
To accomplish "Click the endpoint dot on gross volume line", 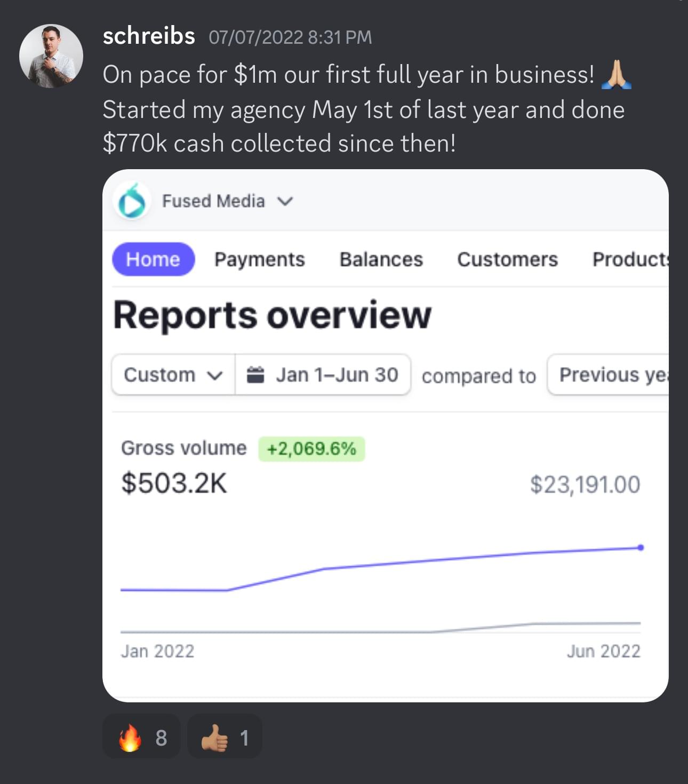I will (641, 548).
